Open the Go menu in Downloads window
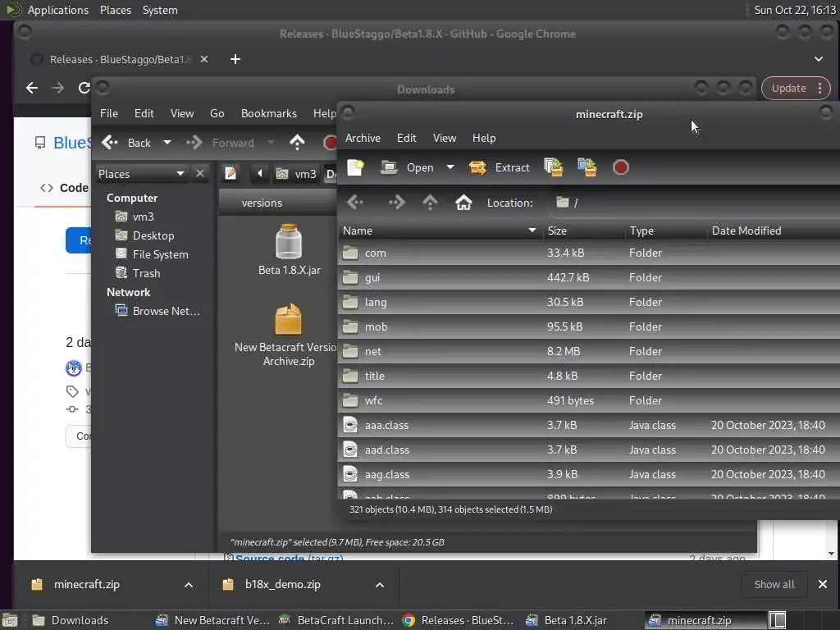 (217, 113)
